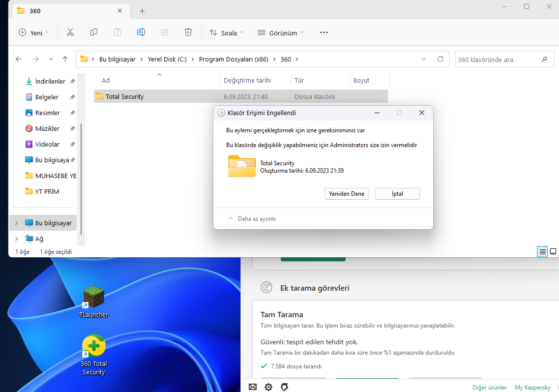Open My Kaspersky link
The width and height of the screenshot is (559, 392).
[x=532, y=388]
